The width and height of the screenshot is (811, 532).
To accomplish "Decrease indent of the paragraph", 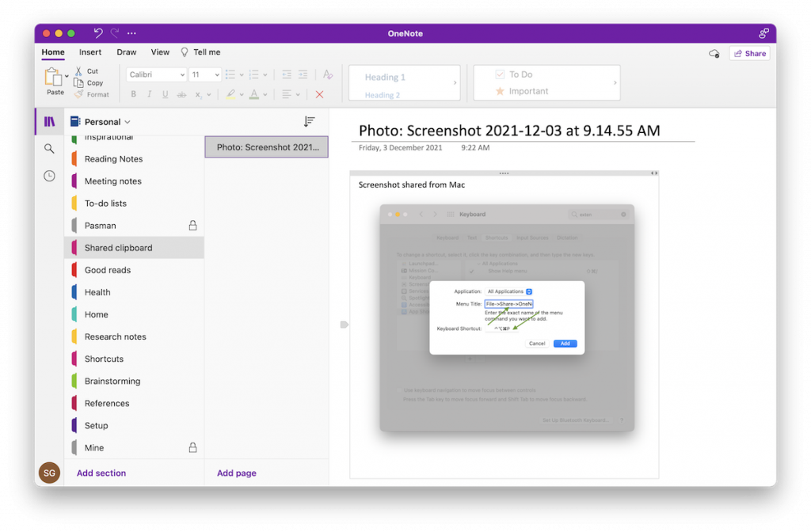I will 287,74.
